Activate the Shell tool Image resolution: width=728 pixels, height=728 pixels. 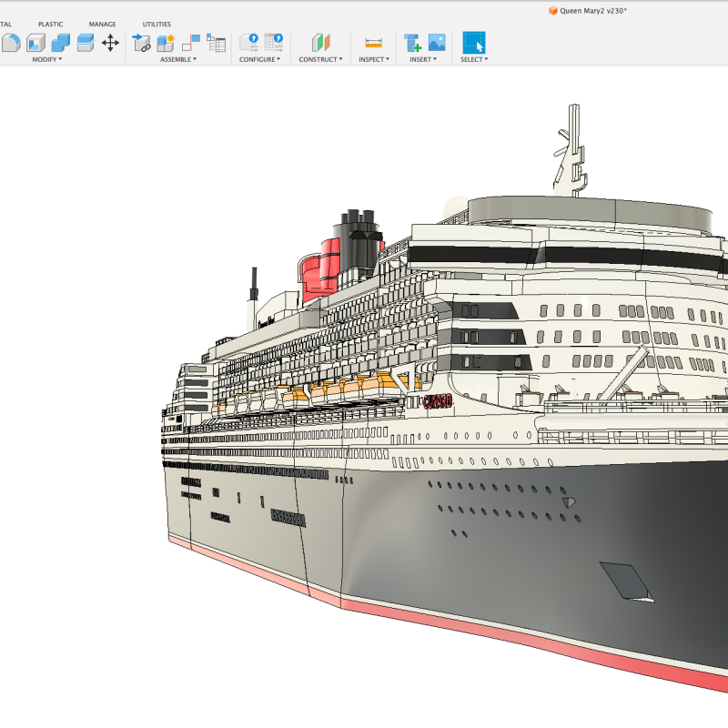34,43
